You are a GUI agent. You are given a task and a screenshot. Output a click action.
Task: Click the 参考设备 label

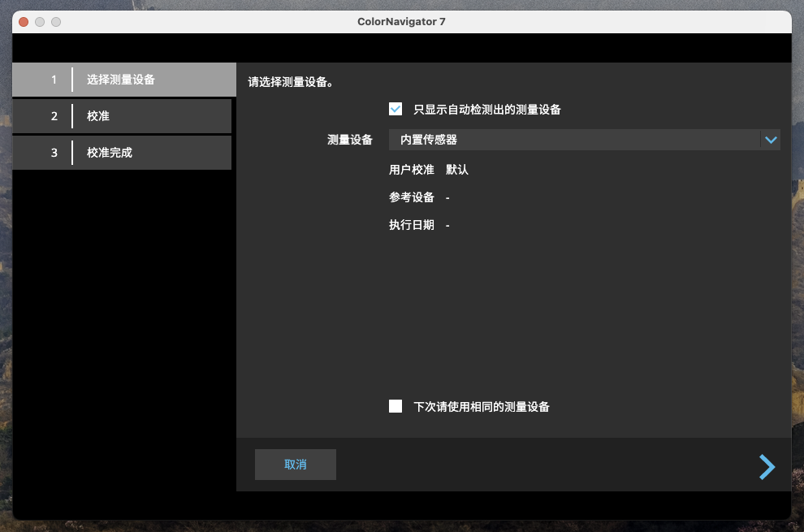tap(412, 197)
